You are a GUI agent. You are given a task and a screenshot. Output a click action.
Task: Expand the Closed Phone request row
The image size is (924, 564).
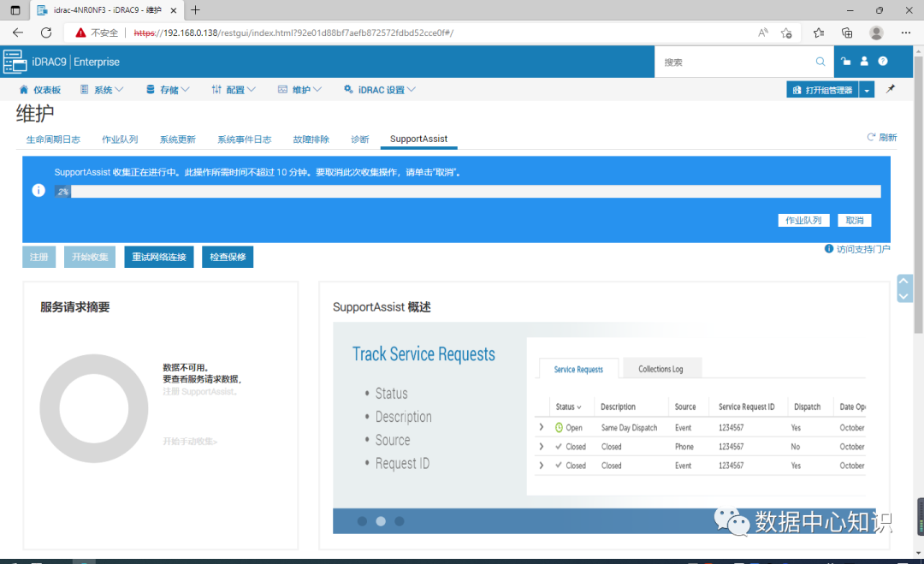tap(541, 446)
